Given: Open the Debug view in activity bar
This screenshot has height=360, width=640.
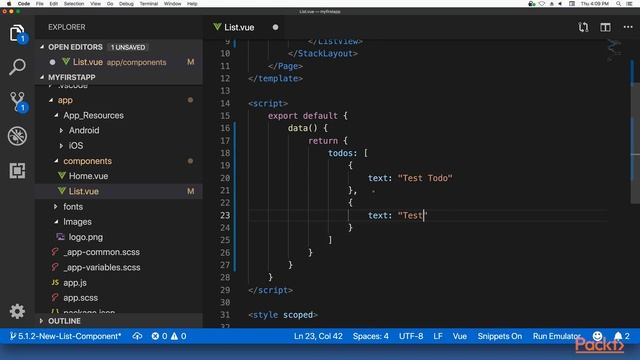Looking at the screenshot, I should pyautogui.click(x=17, y=136).
